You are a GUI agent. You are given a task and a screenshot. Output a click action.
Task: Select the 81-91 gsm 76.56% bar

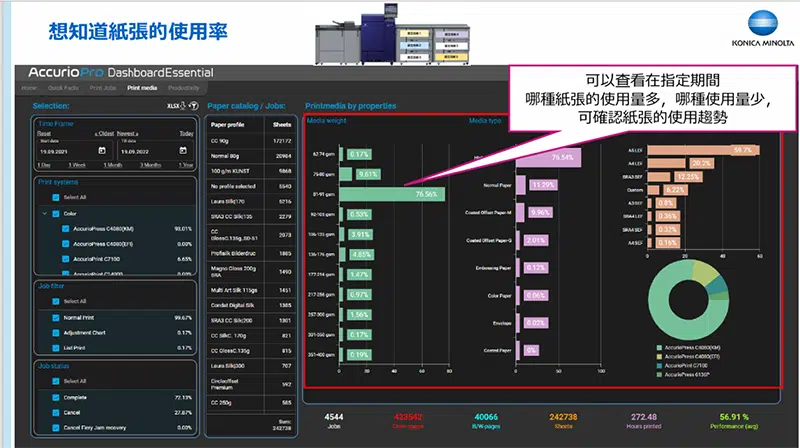[392, 194]
